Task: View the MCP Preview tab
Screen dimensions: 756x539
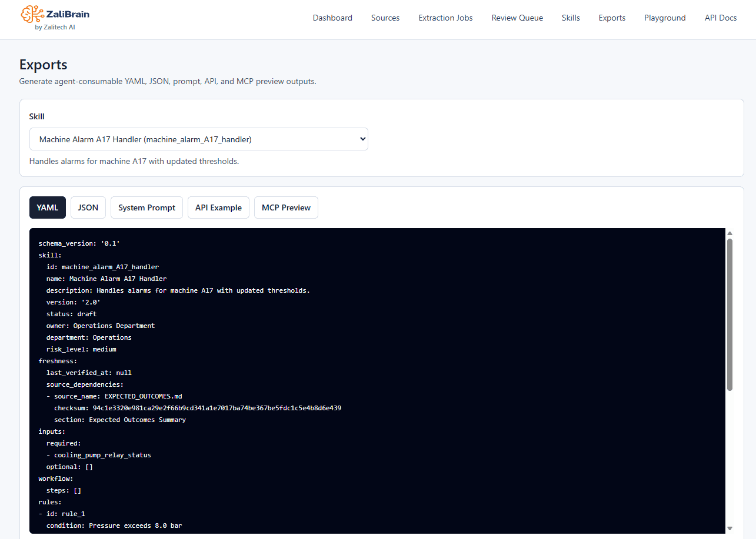Action: pyautogui.click(x=286, y=207)
